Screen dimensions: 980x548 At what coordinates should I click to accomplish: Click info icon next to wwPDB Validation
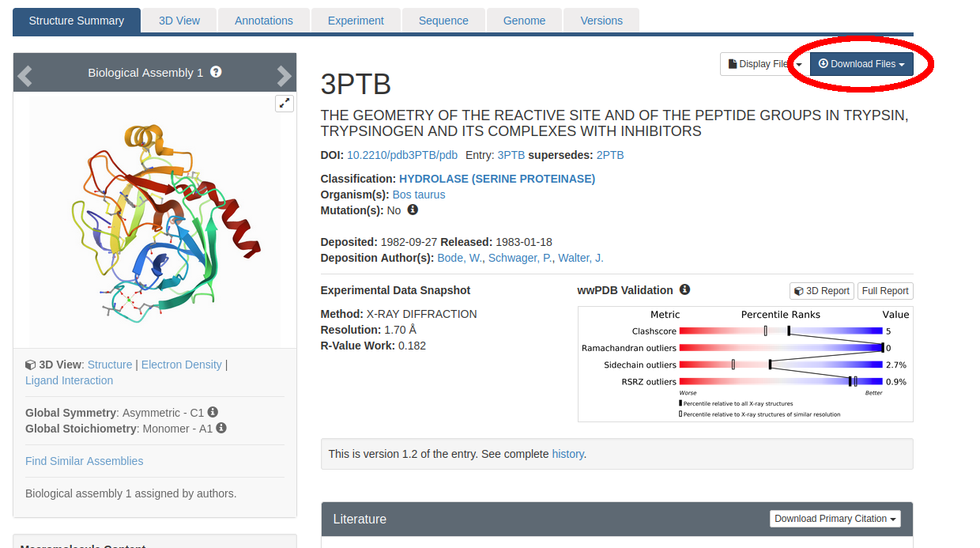pyautogui.click(x=684, y=289)
